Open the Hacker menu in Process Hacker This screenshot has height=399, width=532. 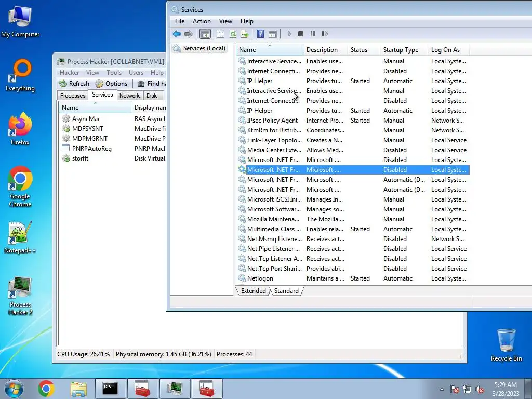click(x=69, y=73)
